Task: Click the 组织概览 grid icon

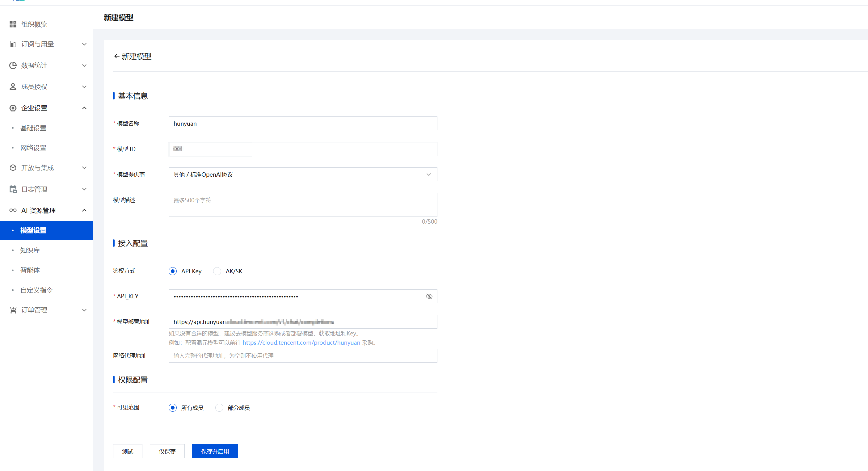Action: 13,24
